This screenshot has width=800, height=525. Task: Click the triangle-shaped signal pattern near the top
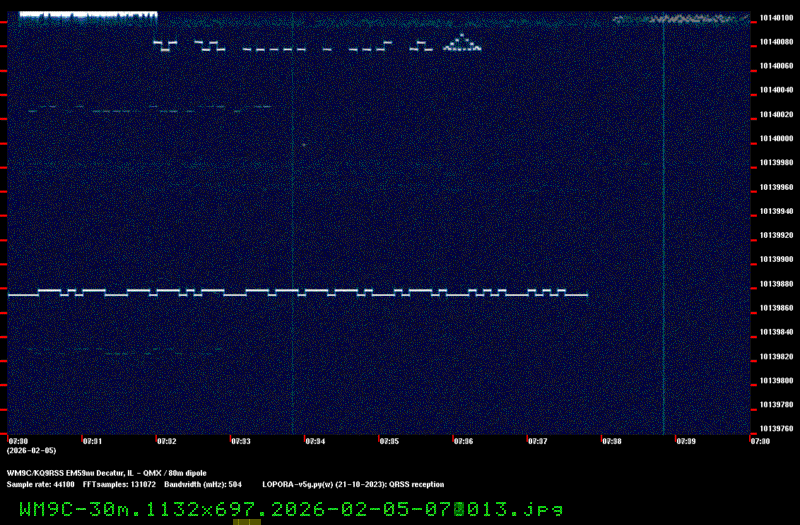(462, 42)
